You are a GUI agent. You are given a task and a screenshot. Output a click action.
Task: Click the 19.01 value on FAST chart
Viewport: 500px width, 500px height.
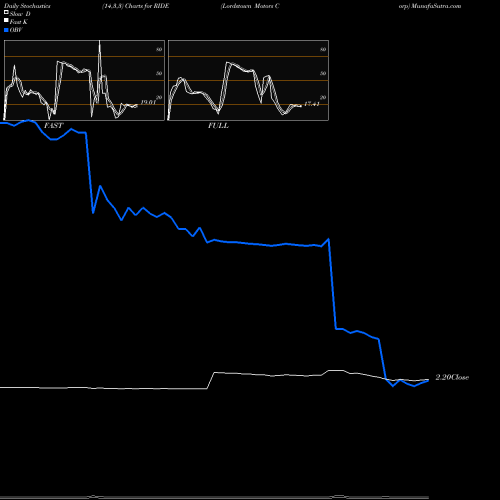[148, 102]
